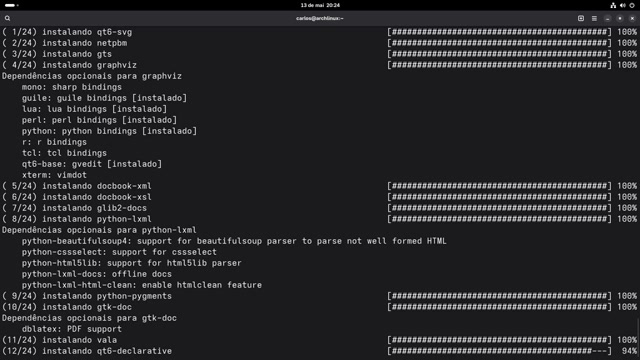Click the vala progress bar
This screenshot has width=640, height=360.
tap(500, 340)
